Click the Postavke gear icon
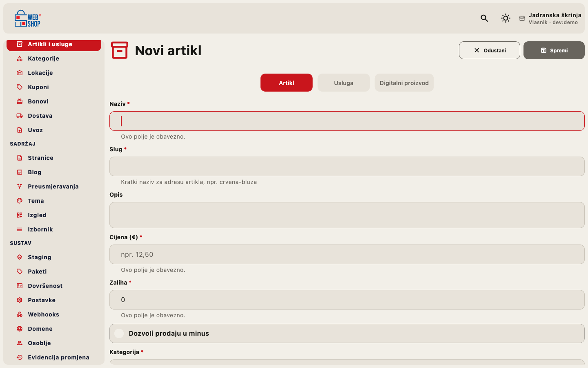 [20, 300]
